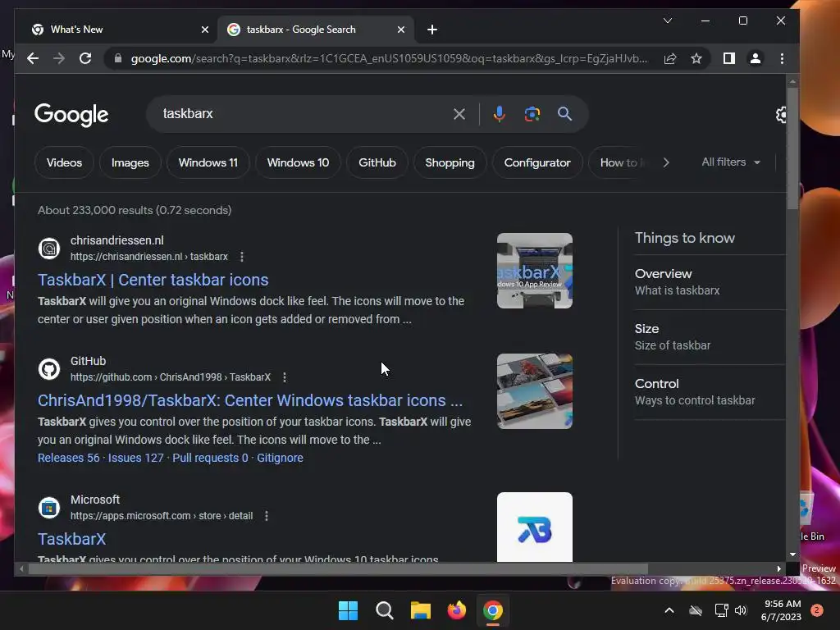Open Control ways to control taskbar

(x=710, y=392)
